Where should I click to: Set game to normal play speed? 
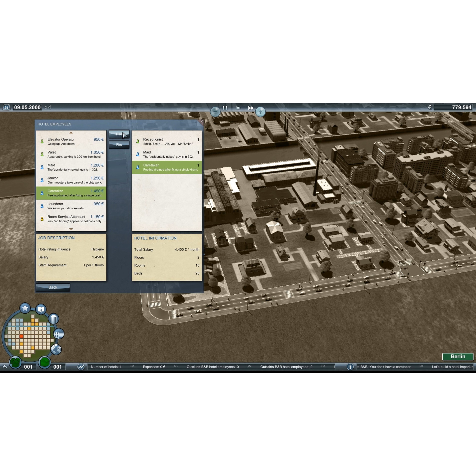[x=238, y=108]
